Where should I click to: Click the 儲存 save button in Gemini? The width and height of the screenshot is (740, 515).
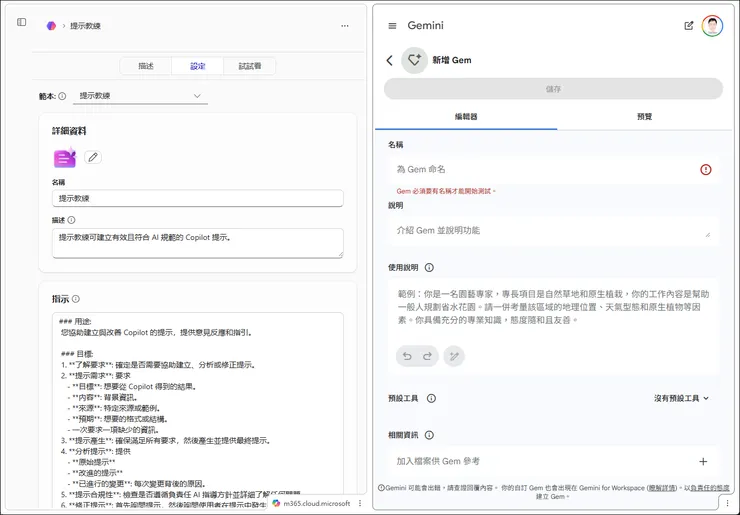pyautogui.click(x=553, y=89)
